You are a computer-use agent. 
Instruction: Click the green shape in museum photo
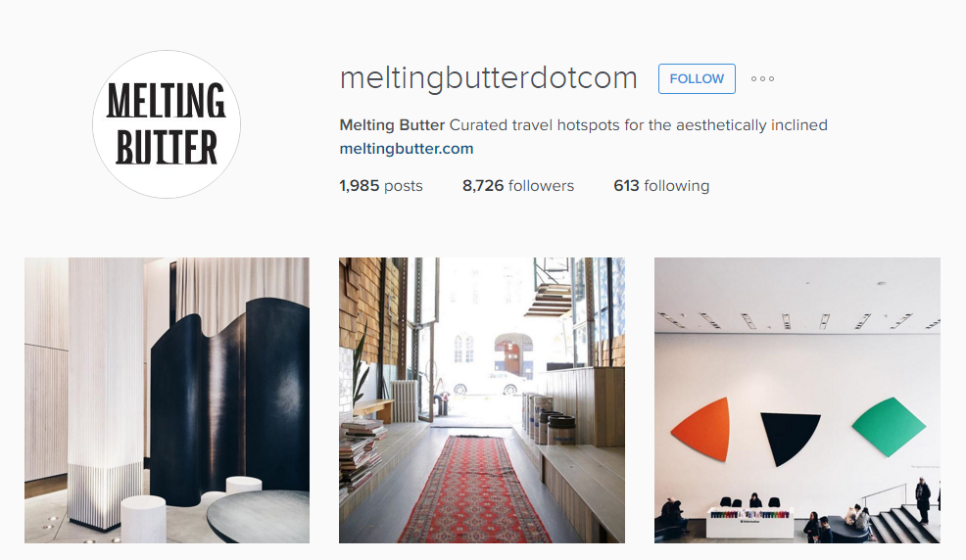[889, 426]
